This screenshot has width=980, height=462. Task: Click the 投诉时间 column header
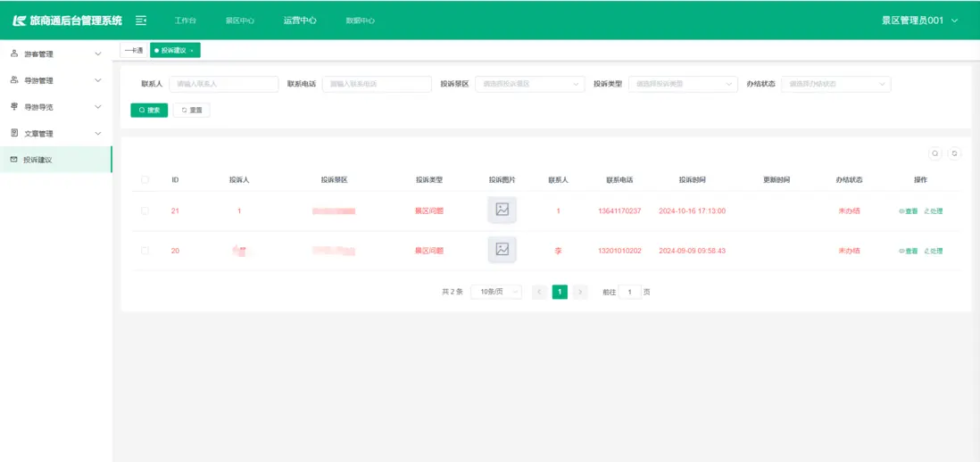tap(693, 180)
